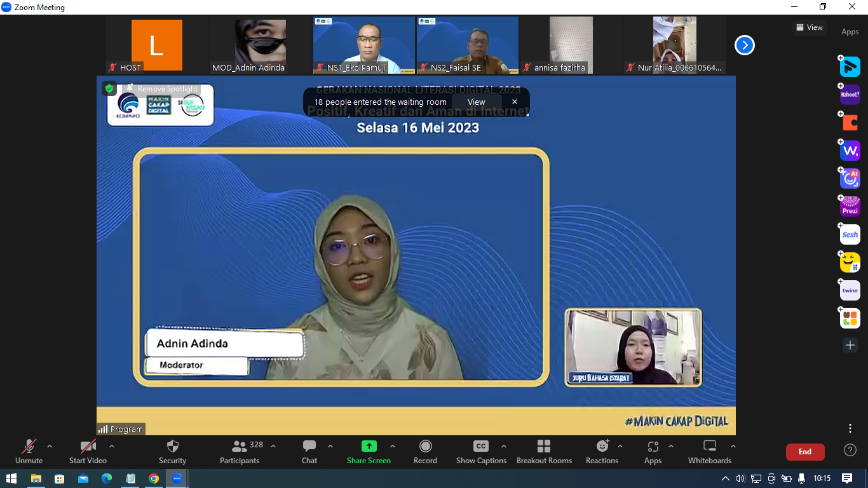Expand the arrow beside Whiteboards
The width and height of the screenshot is (868, 488).
(733, 446)
